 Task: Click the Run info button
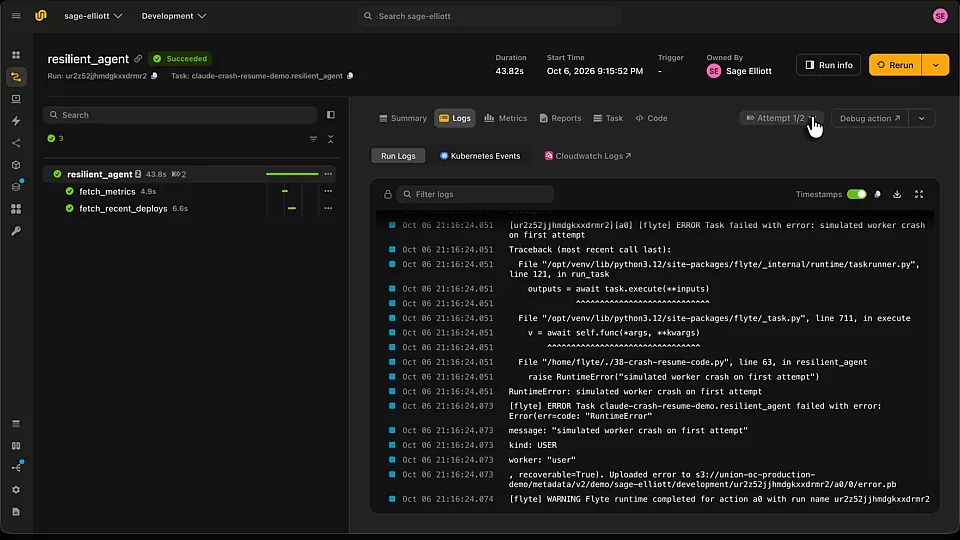[828, 65]
